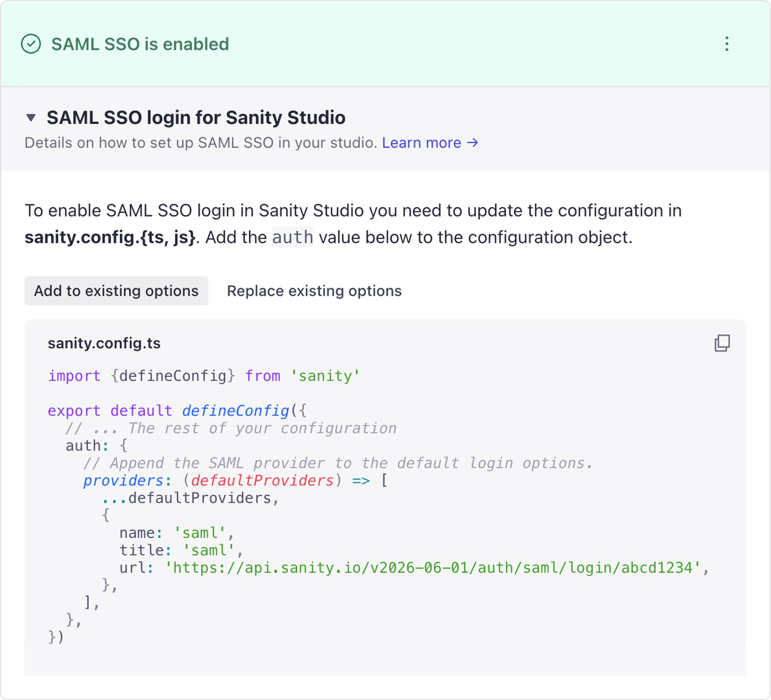Click the SAML login URL string in code
771x700 pixels.
pyautogui.click(x=433, y=568)
